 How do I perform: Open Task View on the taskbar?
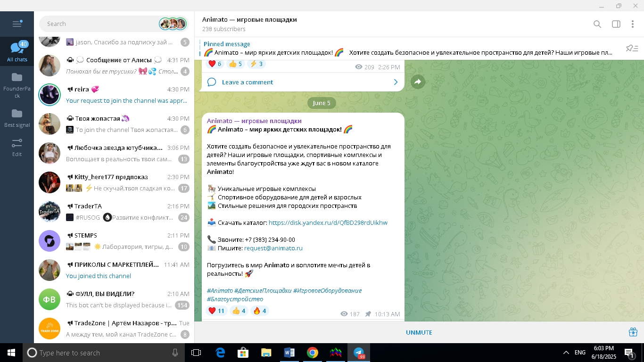tap(196, 353)
